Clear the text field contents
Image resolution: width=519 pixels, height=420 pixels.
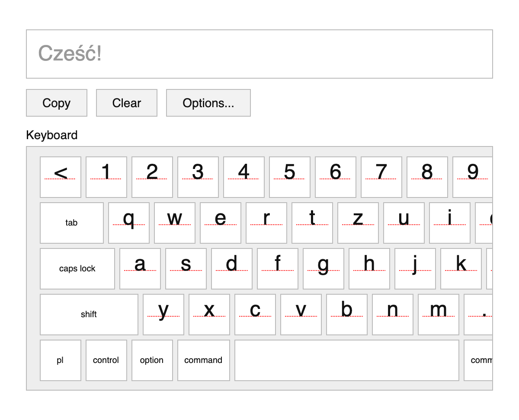coord(126,103)
